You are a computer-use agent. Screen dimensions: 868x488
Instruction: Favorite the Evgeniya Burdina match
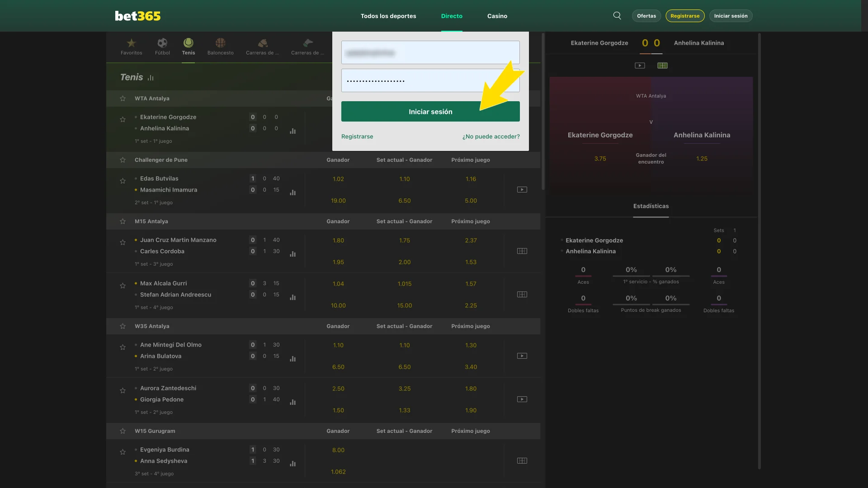coord(123,452)
